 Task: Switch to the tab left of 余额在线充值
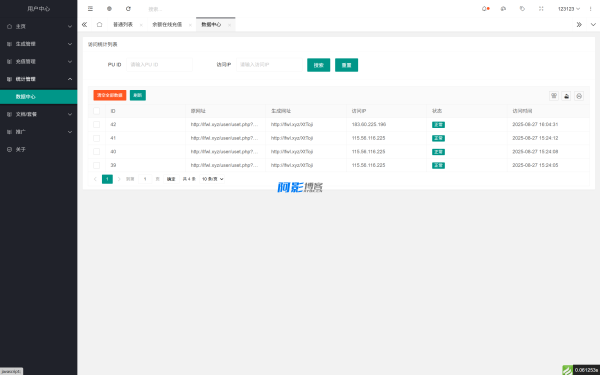[x=123, y=24]
